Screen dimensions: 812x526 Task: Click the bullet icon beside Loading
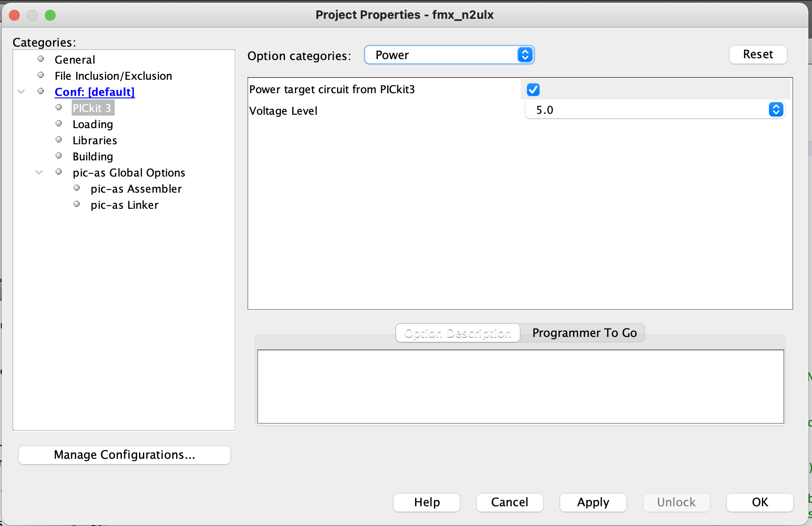click(x=59, y=124)
